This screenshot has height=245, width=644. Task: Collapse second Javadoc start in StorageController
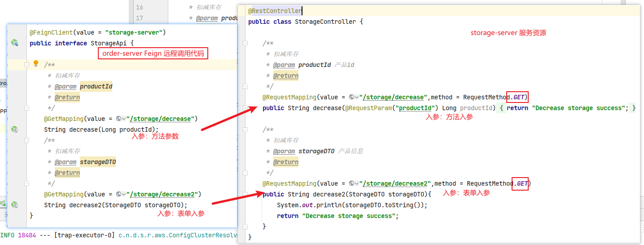pyautogui.click(x=245, y=129)
